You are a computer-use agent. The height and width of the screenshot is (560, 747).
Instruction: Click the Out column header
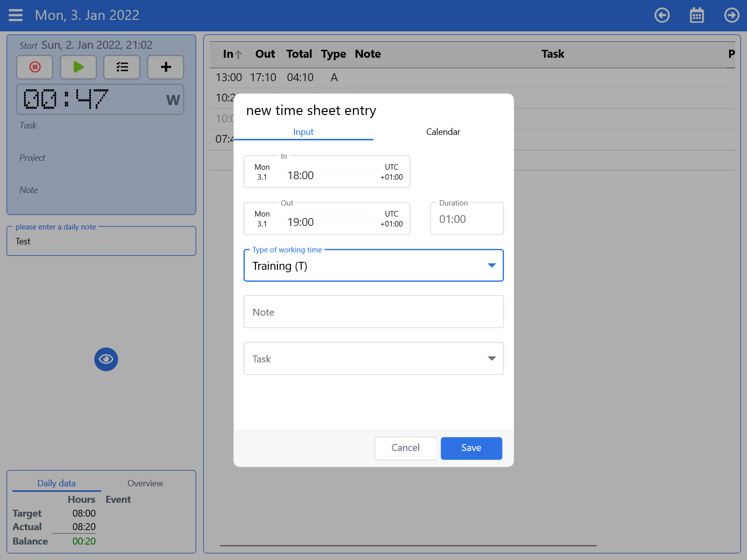pyautogui.click(x=265, y=54)
